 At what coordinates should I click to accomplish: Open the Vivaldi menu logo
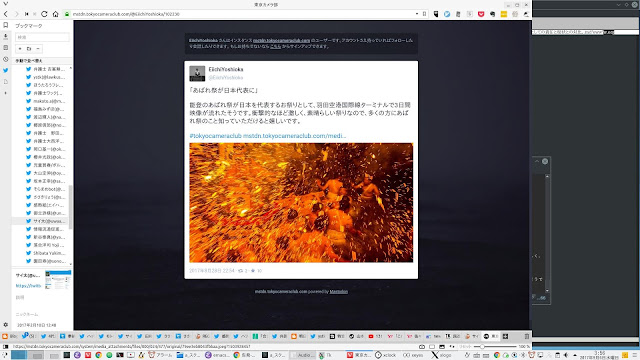[x=5, y=4]
